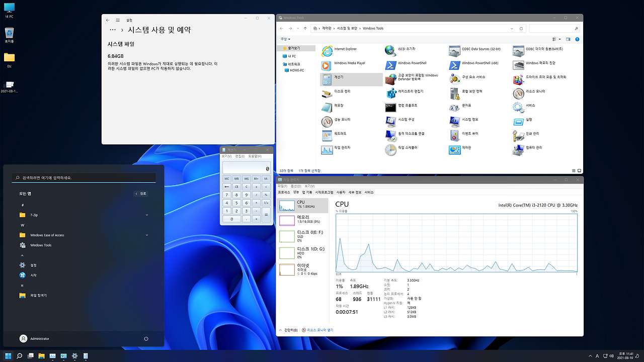Open 드라이브 조각 모음 및 최적화 icon
The height and width of the screenshot is (362, 644).
pyautogui.click(x=518, y=79)
